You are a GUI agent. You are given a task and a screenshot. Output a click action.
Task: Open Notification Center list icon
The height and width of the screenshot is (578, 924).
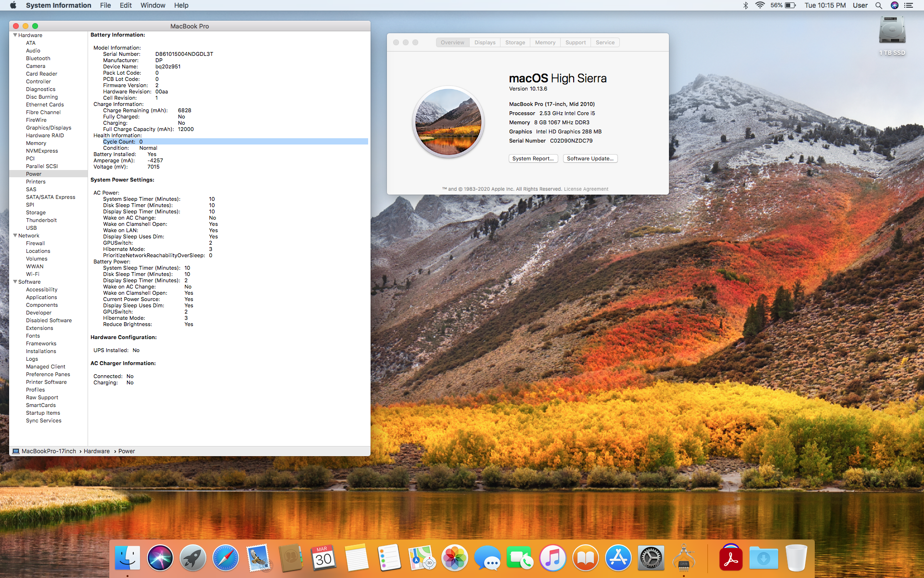click(909, 5)
